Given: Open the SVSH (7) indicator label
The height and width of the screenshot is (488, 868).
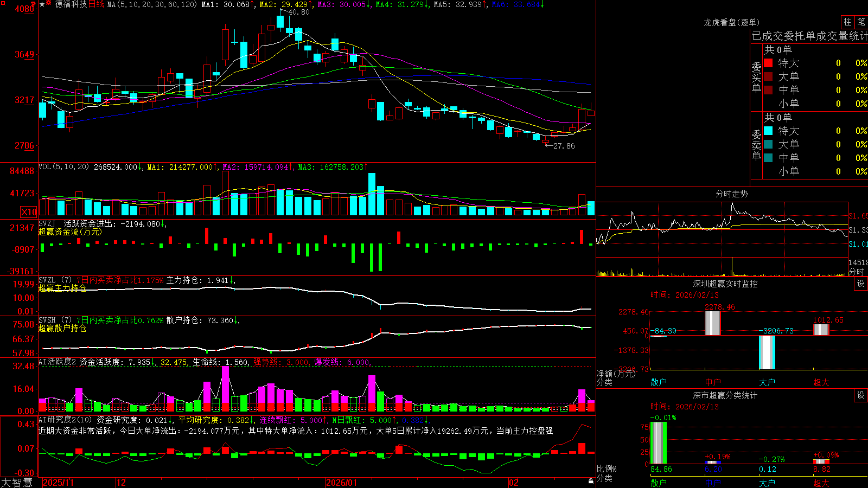Looking at the screenshot, I should [55, 320].
